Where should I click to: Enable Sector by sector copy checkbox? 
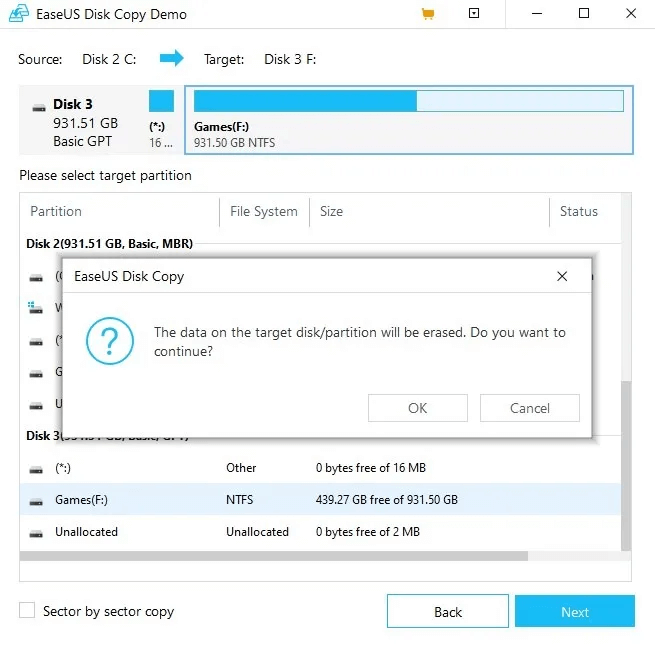pos(27,610)
